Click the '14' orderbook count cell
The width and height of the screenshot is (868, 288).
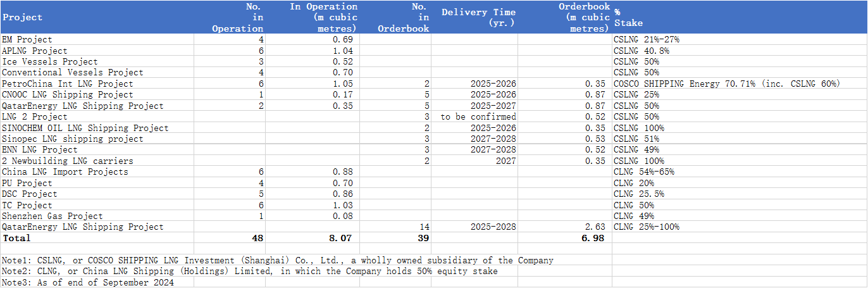click(395, 227)
